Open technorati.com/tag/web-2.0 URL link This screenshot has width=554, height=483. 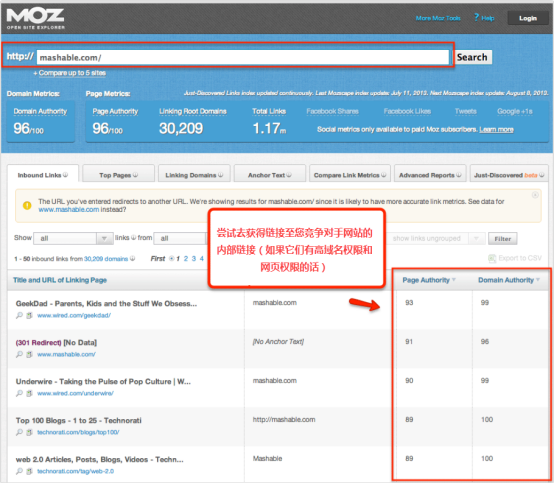pos(75,471)
